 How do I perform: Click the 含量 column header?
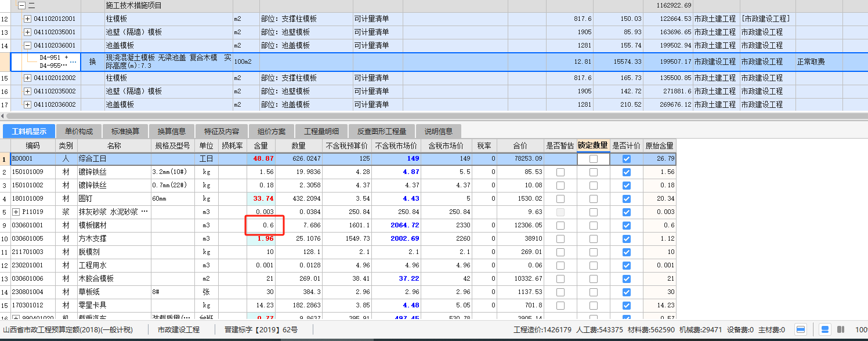click(x=261, y=146)
